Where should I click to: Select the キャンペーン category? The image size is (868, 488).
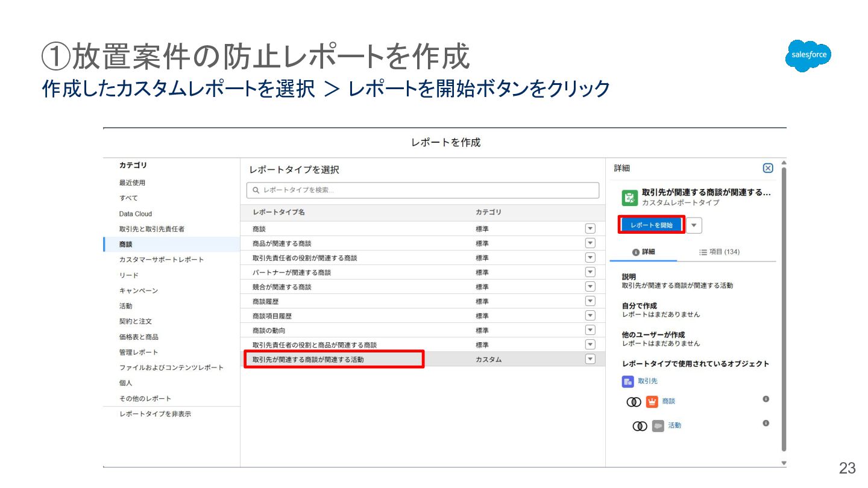point(139,290)
